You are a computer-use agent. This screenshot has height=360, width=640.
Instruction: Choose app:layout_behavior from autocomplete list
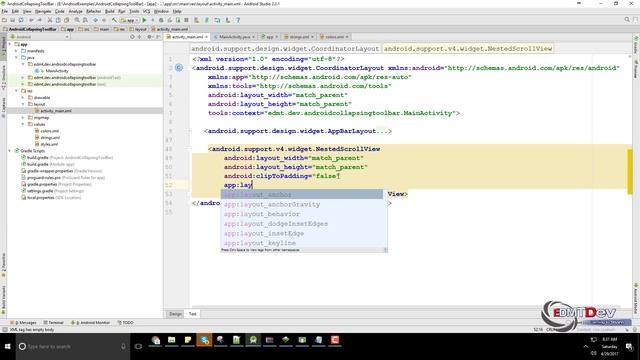tap(304, 214)
